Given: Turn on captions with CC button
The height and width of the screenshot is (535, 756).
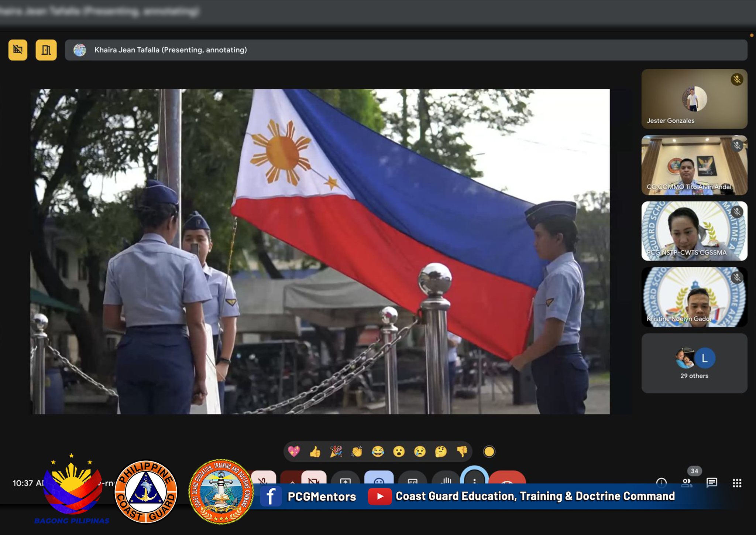Looking at the screenshot, I should point(412,477).
